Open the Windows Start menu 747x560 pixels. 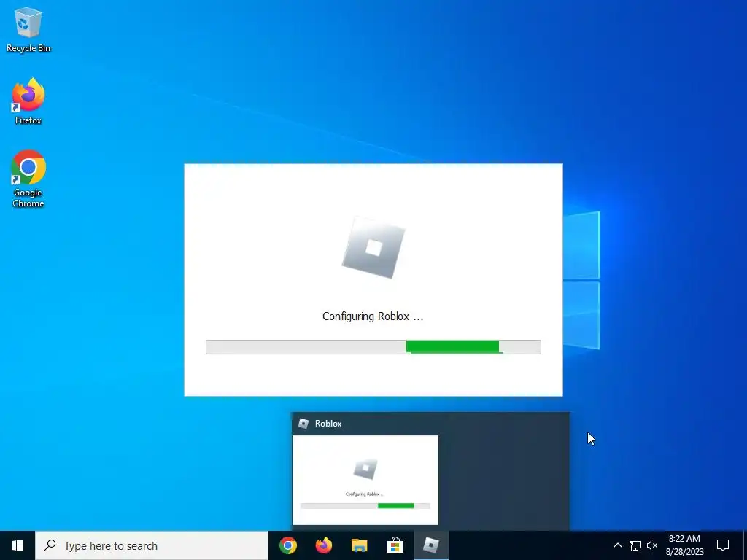click(x=18, y=545)
